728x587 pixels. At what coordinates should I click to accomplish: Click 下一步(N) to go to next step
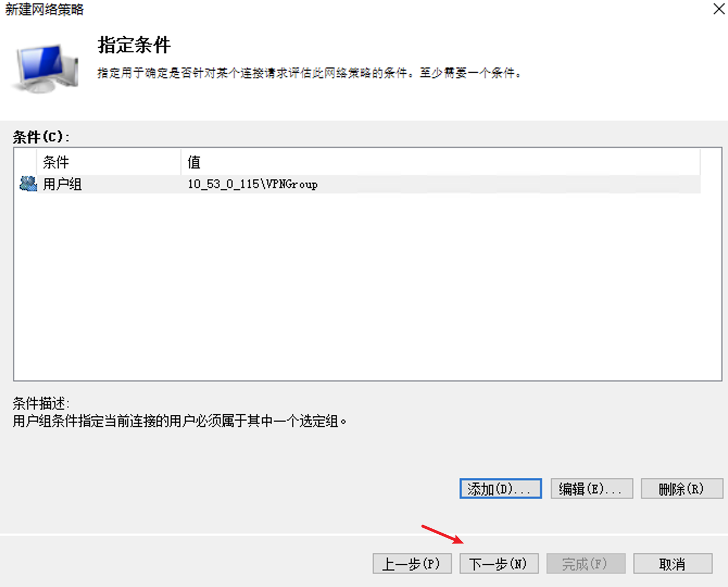[499, 564]
